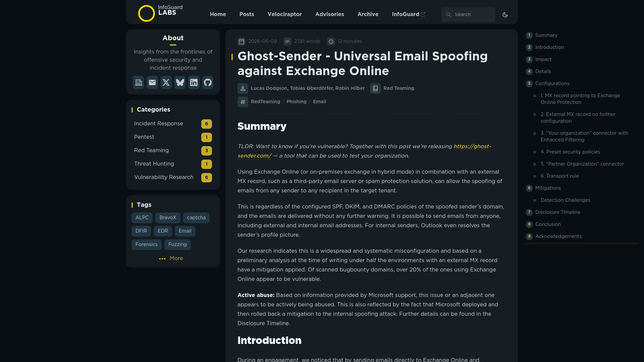This screenshot has height=362, width=644.
Task: Open the Pentest category
Action: (x=173, y=137)
